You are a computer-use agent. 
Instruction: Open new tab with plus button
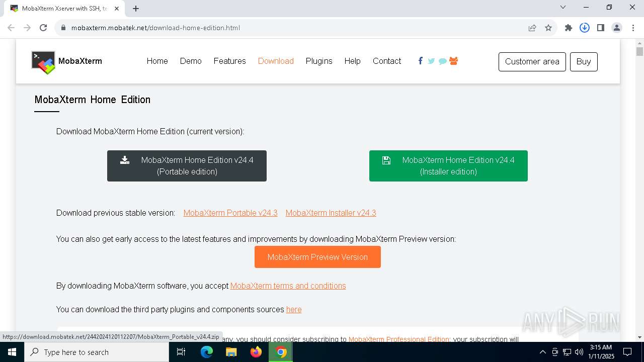point(136,8)
